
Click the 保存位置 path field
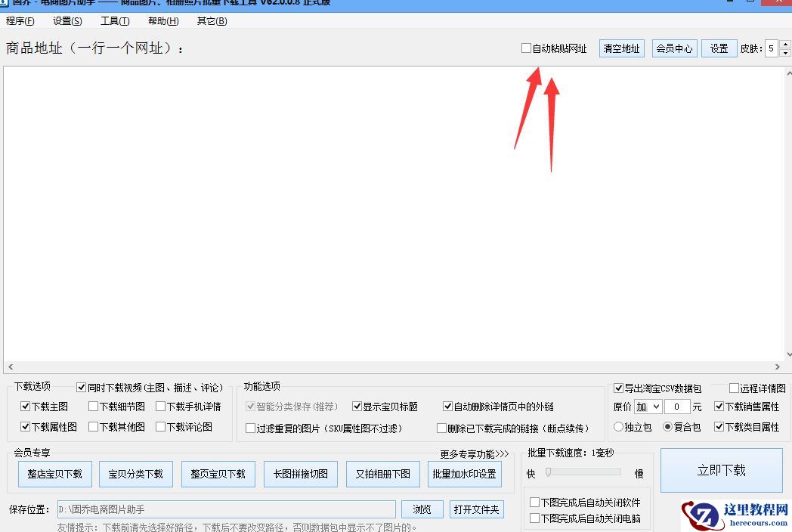pos(226,509)
